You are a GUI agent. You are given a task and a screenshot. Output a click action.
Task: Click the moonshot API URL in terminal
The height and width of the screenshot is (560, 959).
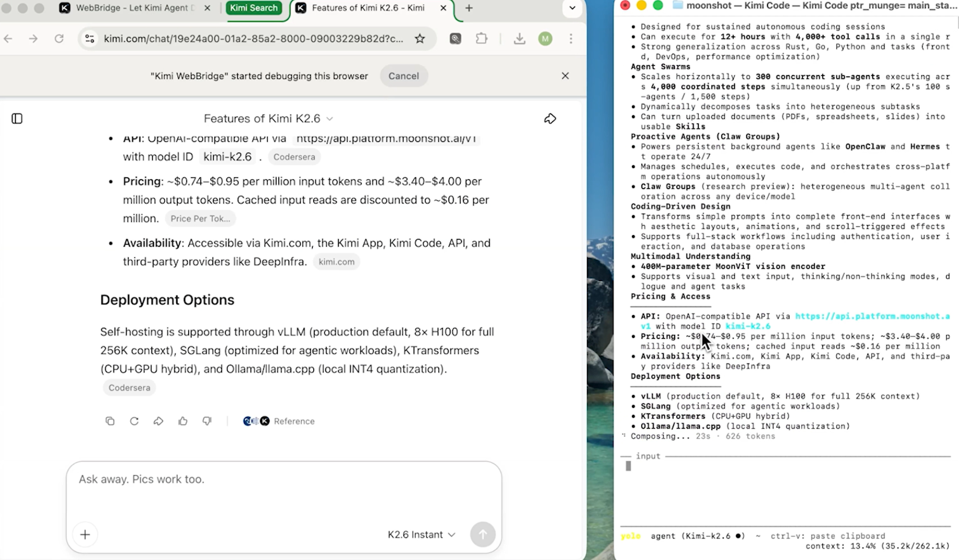point(872,316)
